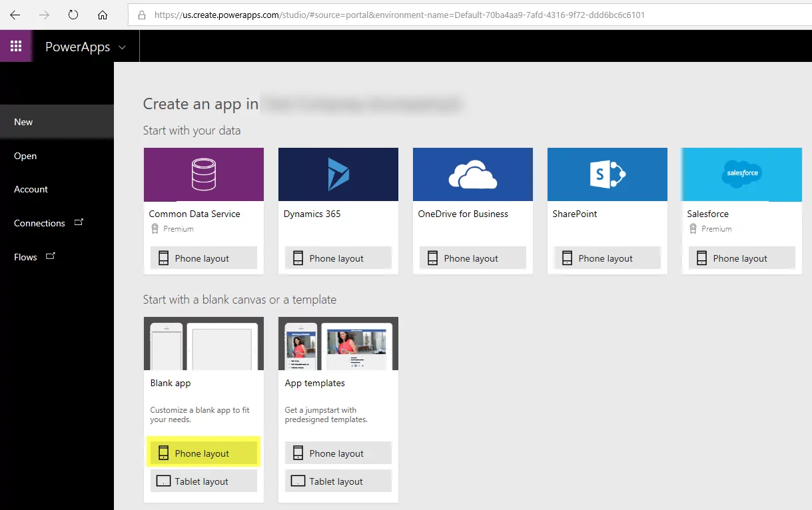Click the external-link icon beside Connections
Viewport: 812px width, 510px height.
(79, 222)
